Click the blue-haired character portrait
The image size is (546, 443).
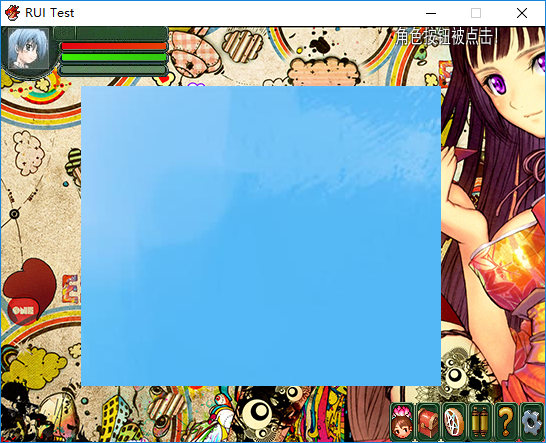point(28,48)
